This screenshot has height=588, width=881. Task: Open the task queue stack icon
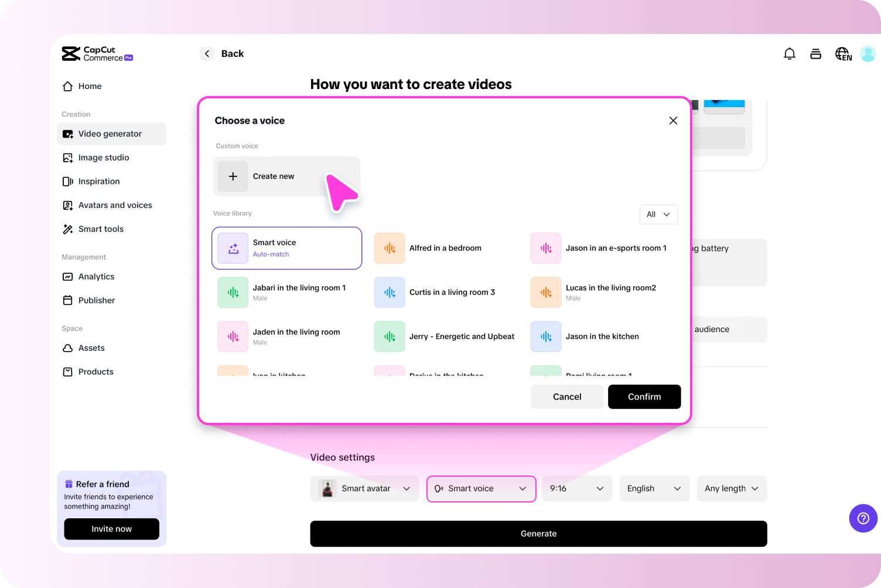tap(815, 54)
